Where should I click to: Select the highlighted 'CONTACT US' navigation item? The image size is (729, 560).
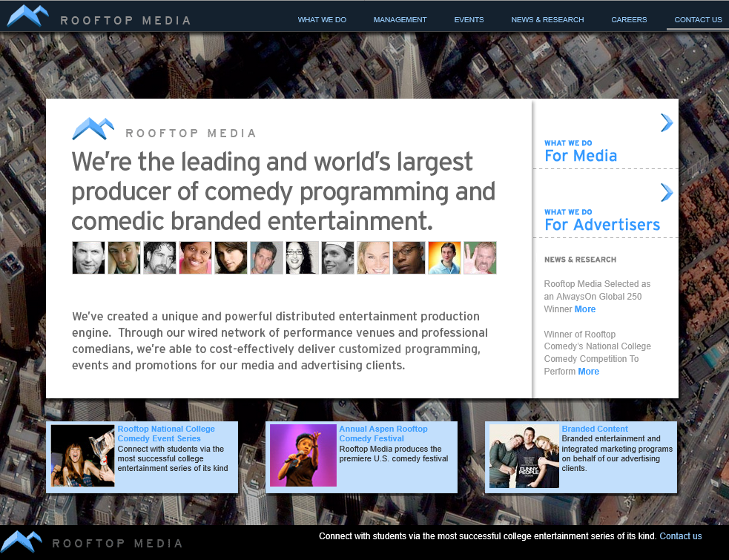(x=698, y=20)
